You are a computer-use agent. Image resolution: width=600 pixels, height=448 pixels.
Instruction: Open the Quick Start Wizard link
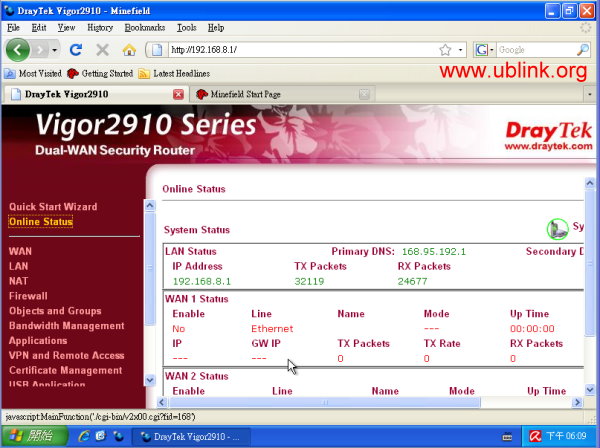point(53,207)
